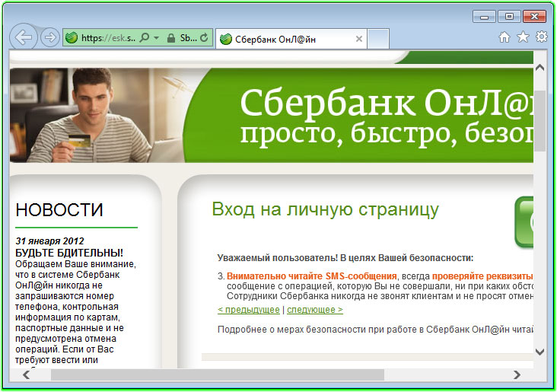This screenshot has height=392, width=557.
Task: Click the vertical scrollbar down arrow
Action: [x=540, y=352]
